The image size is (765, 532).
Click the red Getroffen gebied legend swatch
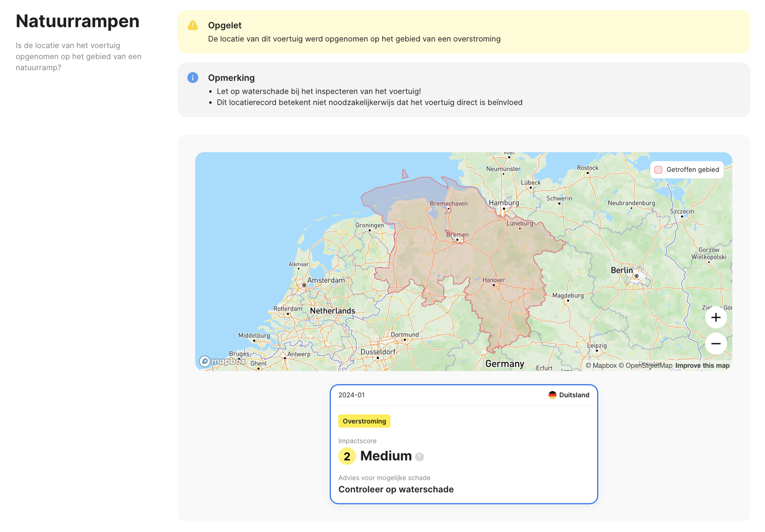(x=658, y=169)
